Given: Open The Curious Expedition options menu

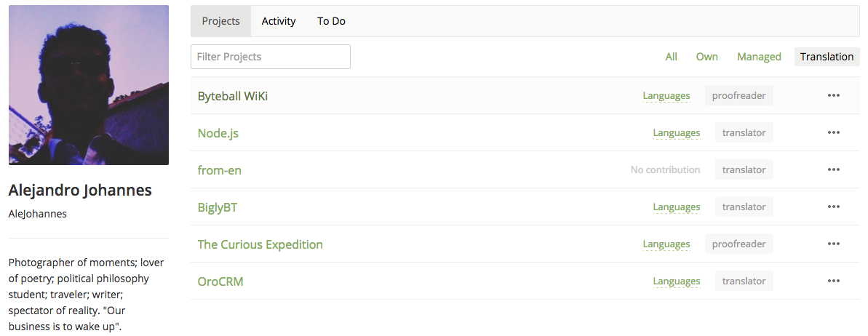Looking at the screenshot, I should 834,244.
